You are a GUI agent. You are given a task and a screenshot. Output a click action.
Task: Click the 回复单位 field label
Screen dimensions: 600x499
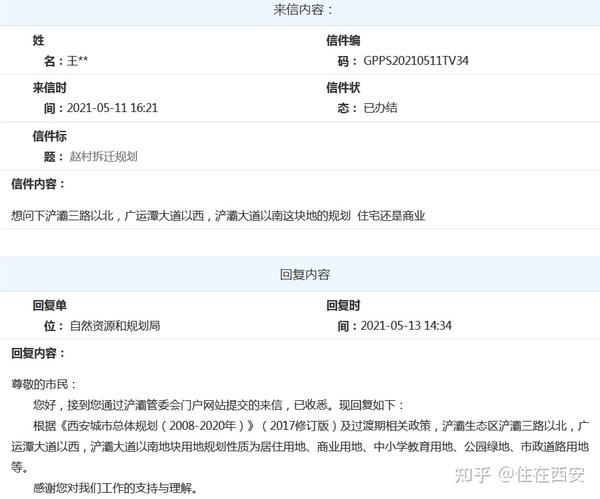tap(49, 316)
